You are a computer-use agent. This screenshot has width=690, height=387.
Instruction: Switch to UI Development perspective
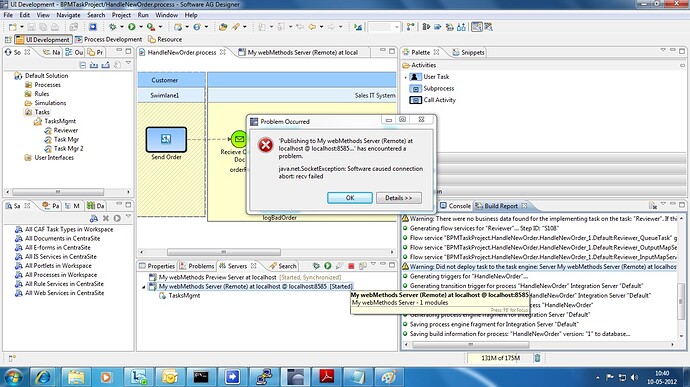click(43, 40)
